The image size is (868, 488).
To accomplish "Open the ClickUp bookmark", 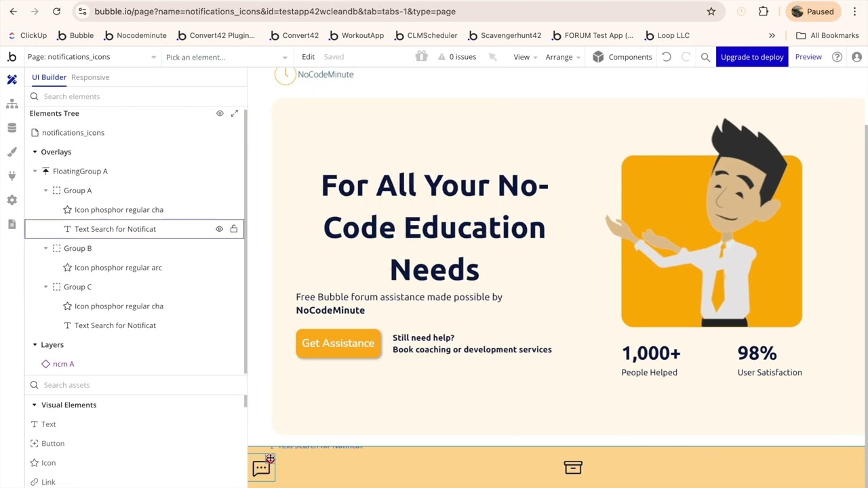I will (27, 35).
